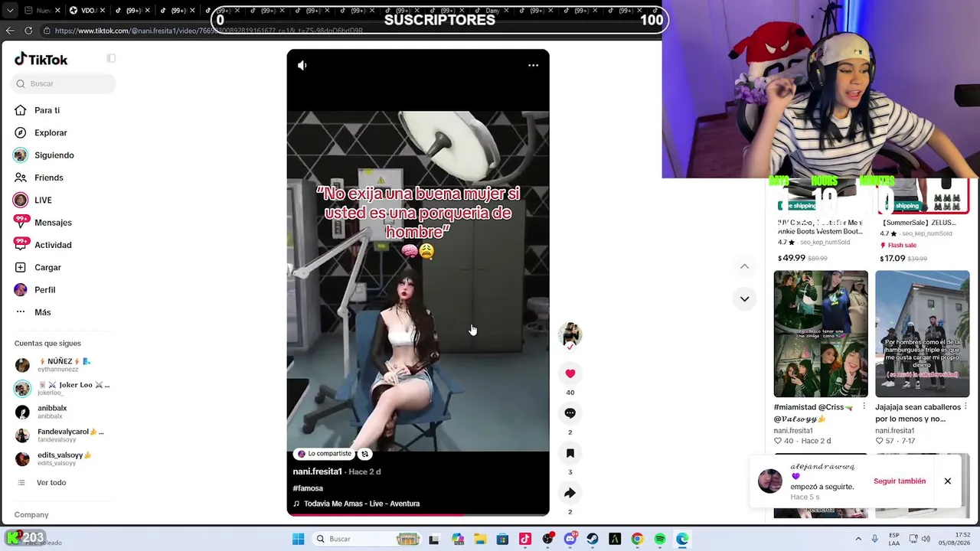Open the $17.09 ZELUS product

(x=923, y=222)
